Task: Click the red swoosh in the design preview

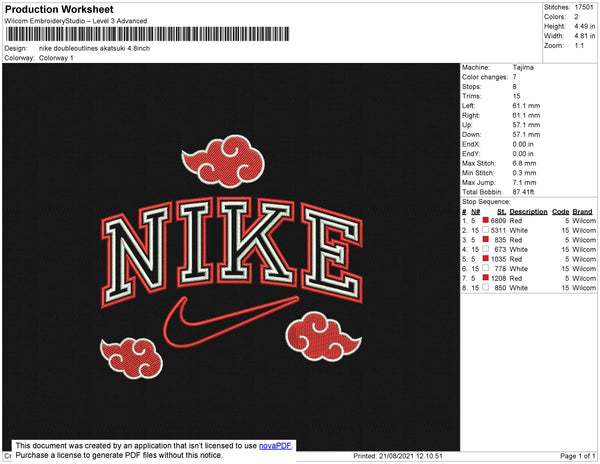Action: tap(231, 321)
